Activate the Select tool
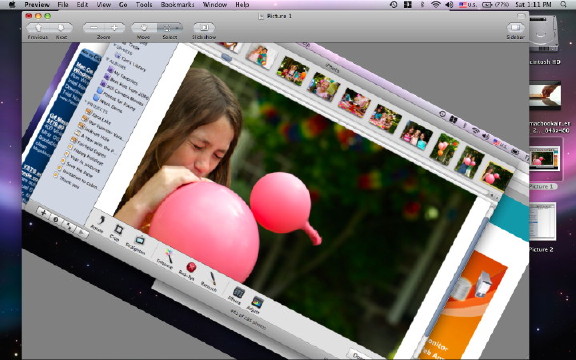576x360 pixels. (x=169, y=28)
